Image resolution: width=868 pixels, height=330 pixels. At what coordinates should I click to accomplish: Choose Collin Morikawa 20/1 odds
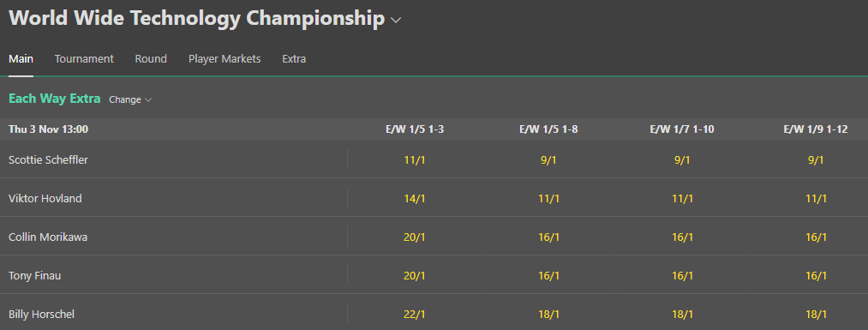pos(415,237)
